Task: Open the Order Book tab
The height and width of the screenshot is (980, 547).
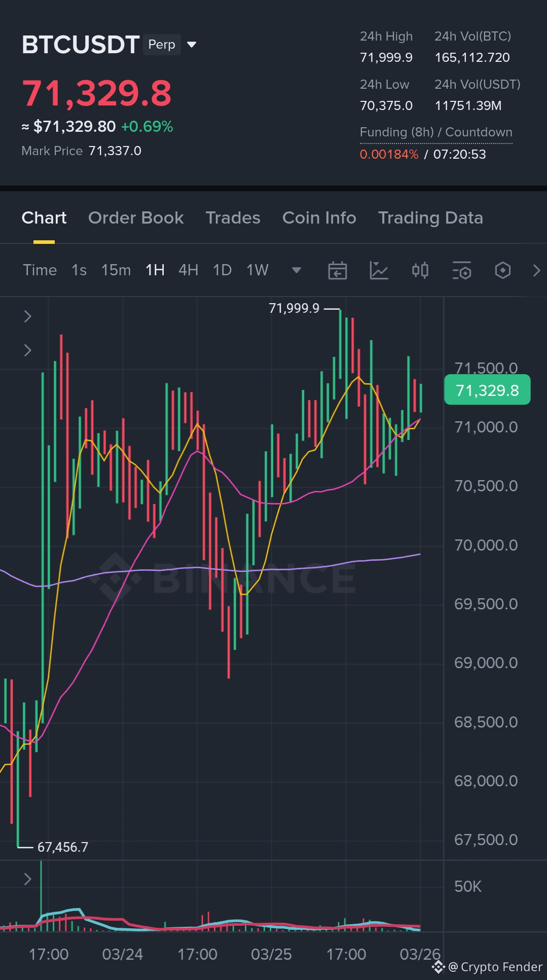Action: pyautogui.click(x=136, y=218)
